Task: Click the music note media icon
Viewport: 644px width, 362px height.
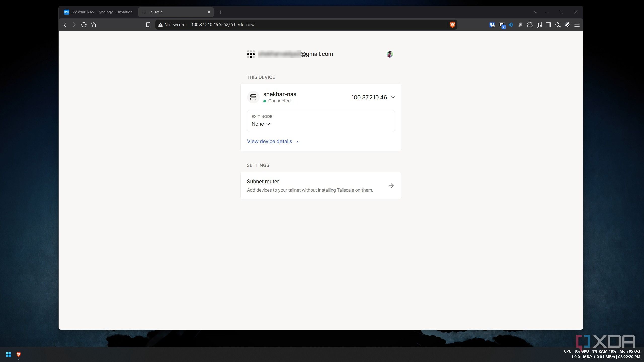Action: pyautogui.click(x=539, y=25)
